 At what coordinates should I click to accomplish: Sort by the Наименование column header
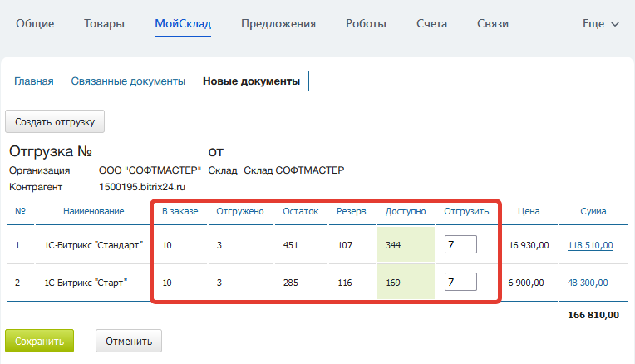point(93,212)
